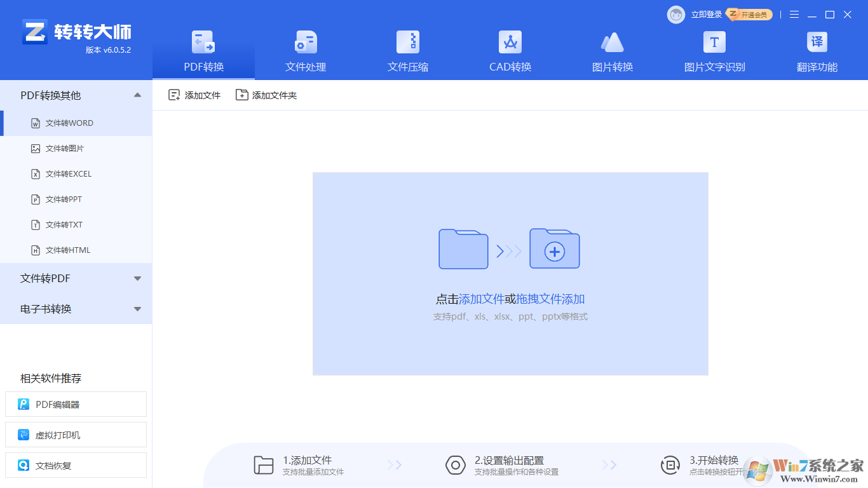Click the step 2 settings hexagon icon
The image size is (868, 488).
[456, 465]
